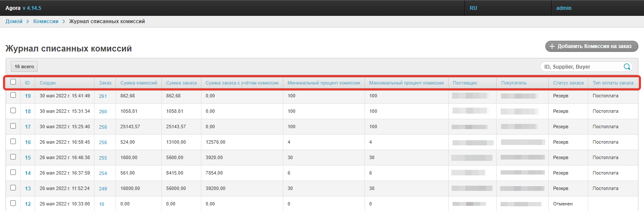Click the search magnifier icon

click(627, 66)
